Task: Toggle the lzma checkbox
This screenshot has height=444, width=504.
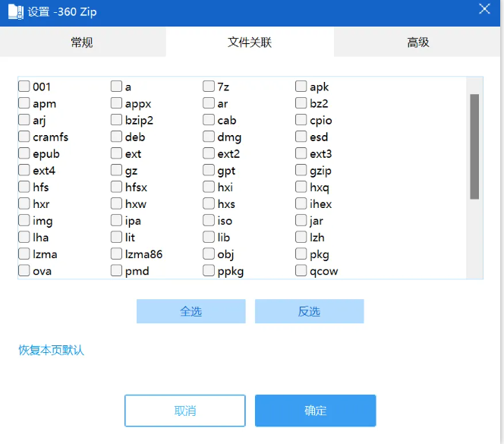Action: (x=24, y=253)
